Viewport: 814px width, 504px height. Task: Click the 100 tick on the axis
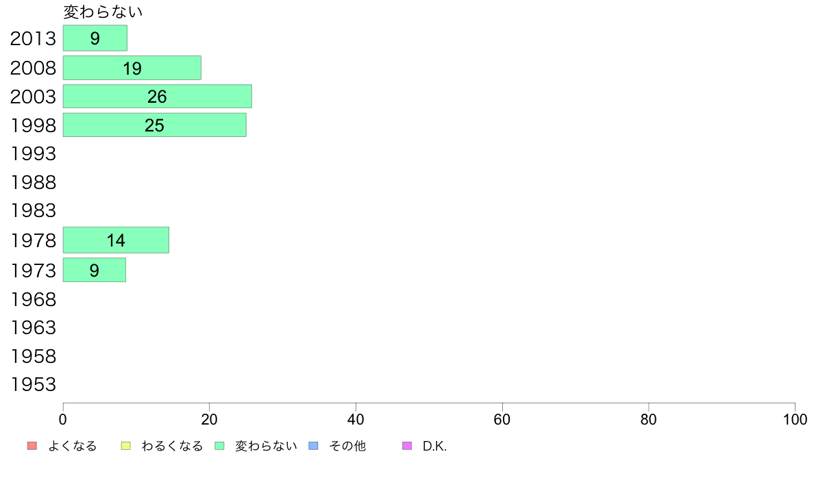point(795,419)
